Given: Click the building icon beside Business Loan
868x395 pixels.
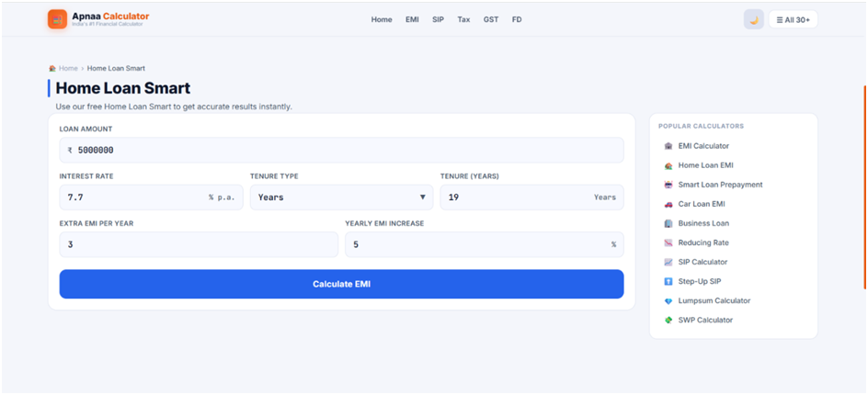Looking at the screenshot, I should [x=668, y=223].
